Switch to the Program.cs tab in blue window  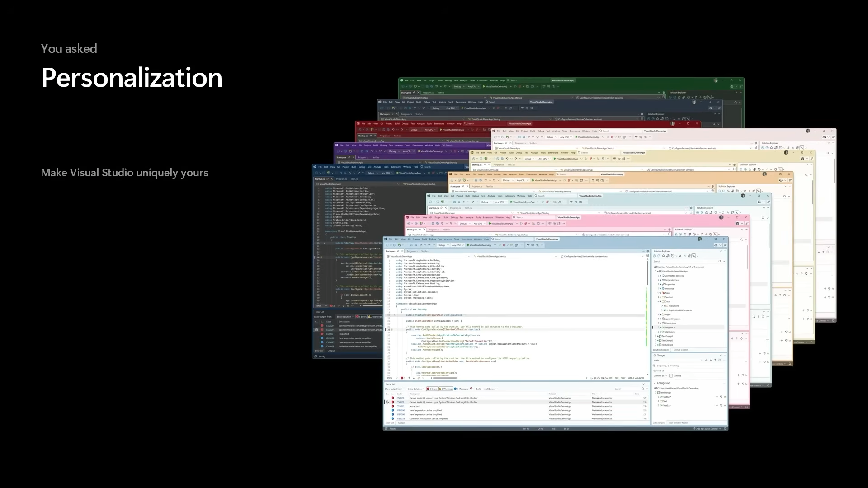pos(412,251)
